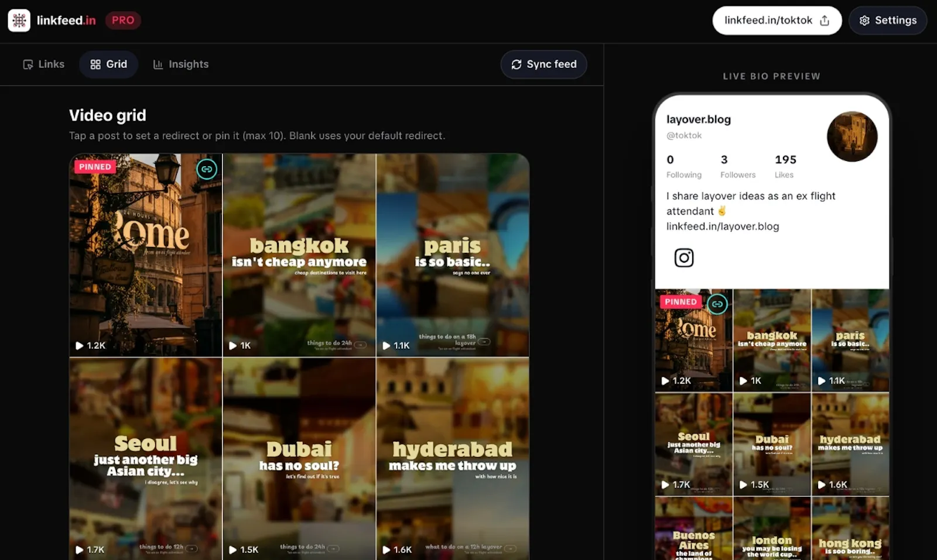Click the share icon beside linkfeed.in/toktok
937x560 pixels.
825,20
